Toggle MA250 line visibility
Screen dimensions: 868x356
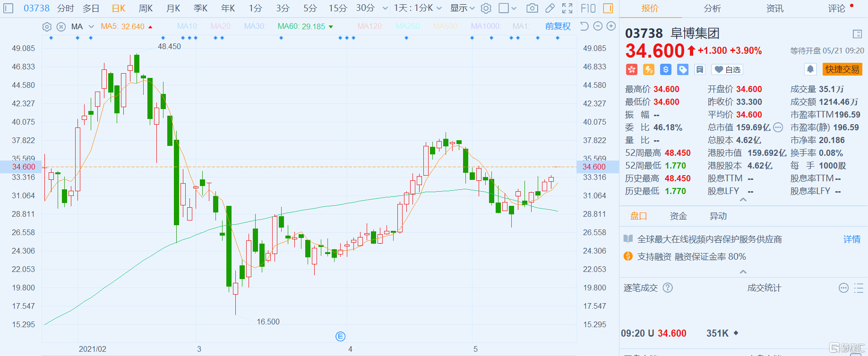tap(408, 26)
